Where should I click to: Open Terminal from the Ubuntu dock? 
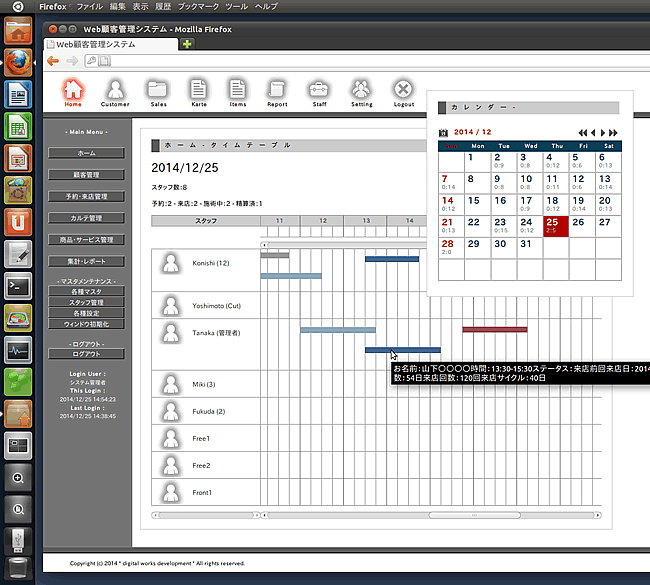point(18,286)
